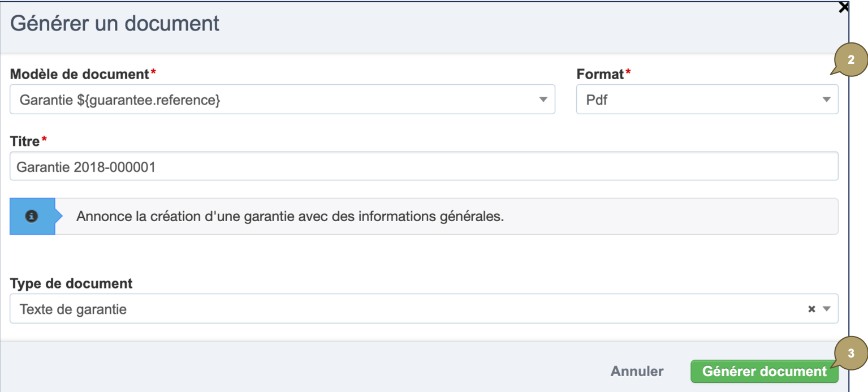
Task: Click the Format field label
Action: click(593, 74)
